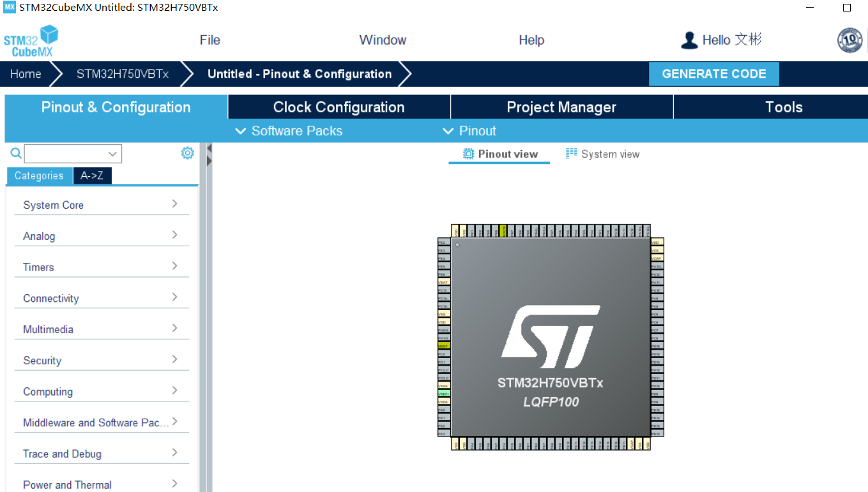Open the File menu
This screenshot has width=868, height=492.
209,40
